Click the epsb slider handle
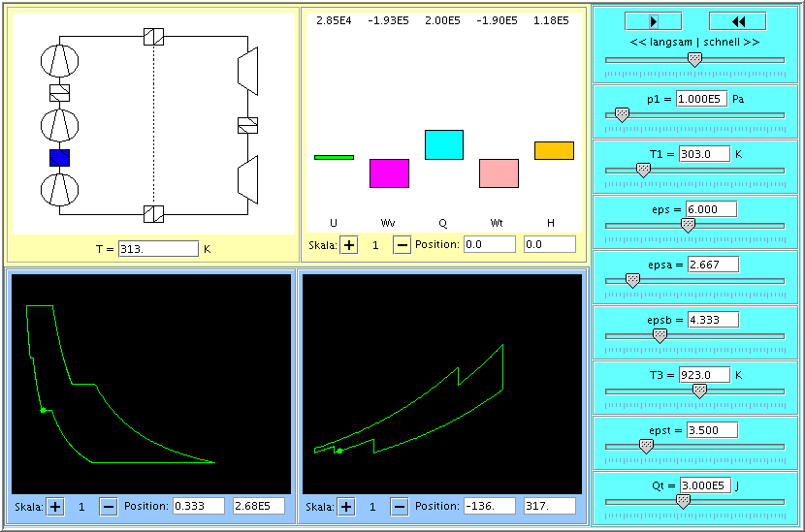The width and height of the screenshot is (805, 532). pos(660,335)
